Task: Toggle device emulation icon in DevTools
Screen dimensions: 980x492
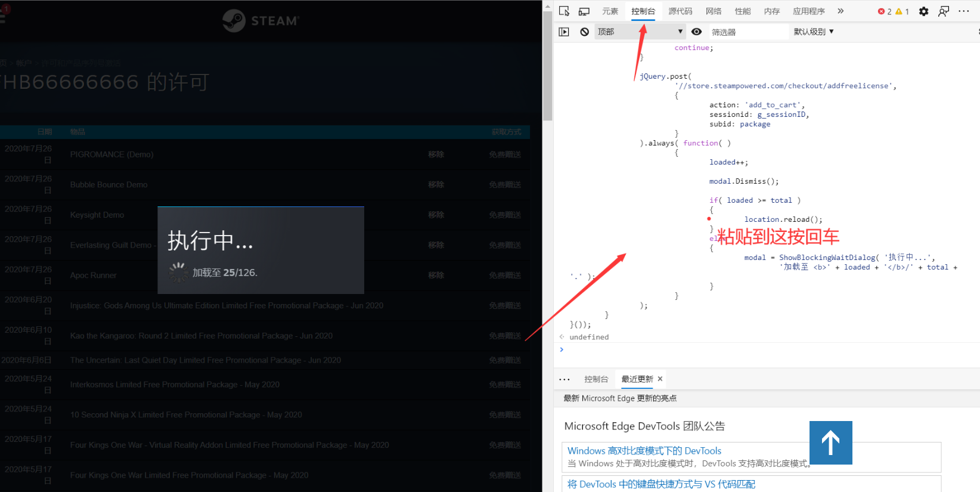Action: [584, 11]
